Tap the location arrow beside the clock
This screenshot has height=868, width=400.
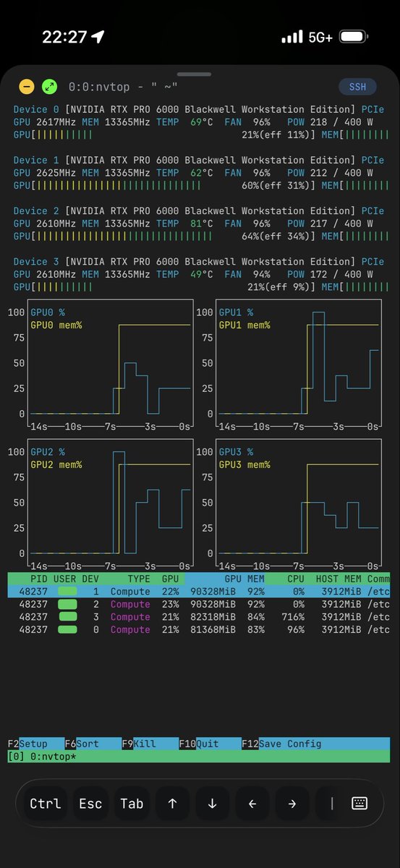pyautogui.click(x=98, y=37)
